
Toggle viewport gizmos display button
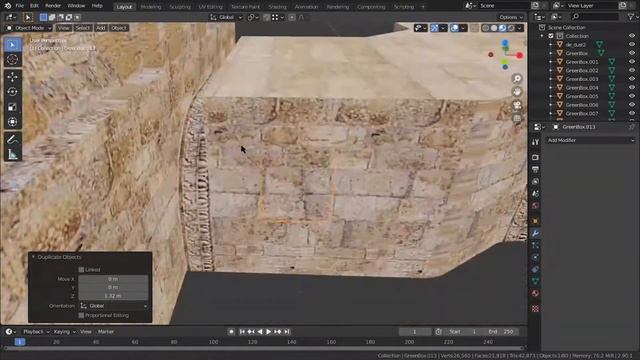(x=434, y=28)
